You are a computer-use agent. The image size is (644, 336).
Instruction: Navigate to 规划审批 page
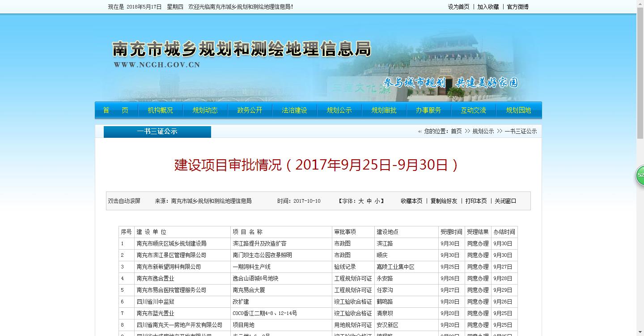384,110
